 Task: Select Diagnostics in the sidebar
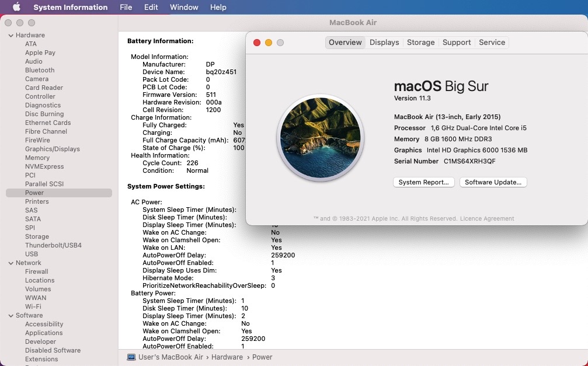coord(43,106)
